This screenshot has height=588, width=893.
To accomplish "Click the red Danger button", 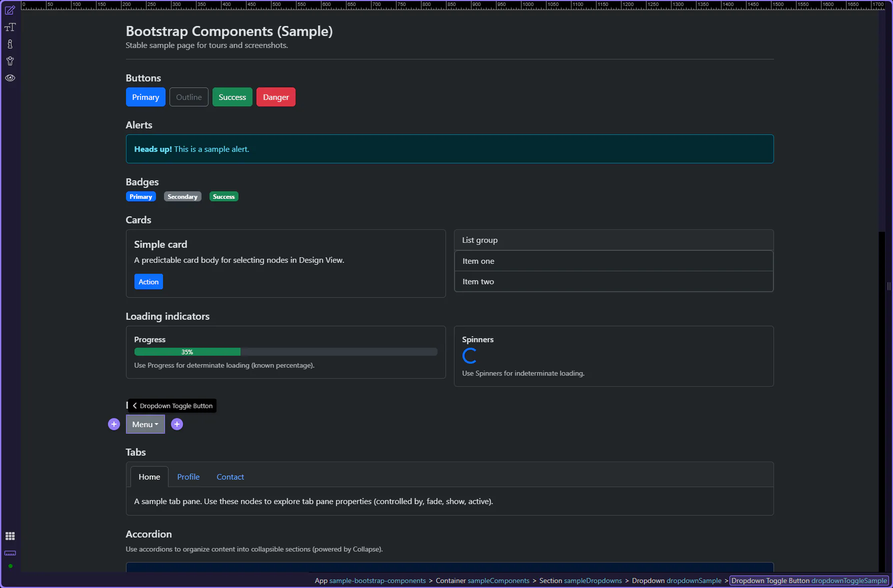I will click(275, 97).
